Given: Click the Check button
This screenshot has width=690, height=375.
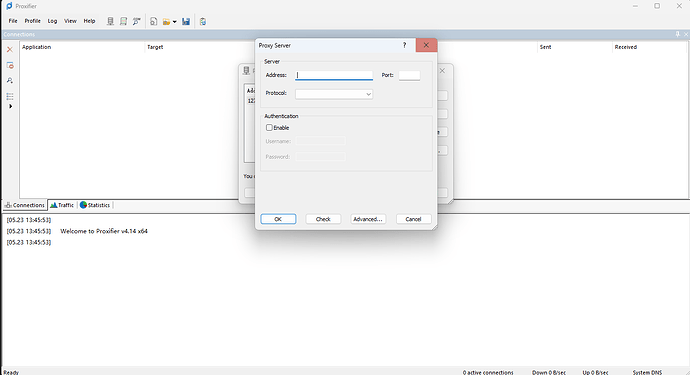Looking at the screenshot, I should click(323, 219).
